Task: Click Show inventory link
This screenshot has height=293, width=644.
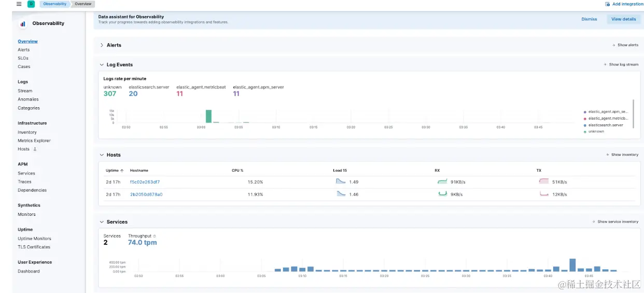Action: tap(622, 155)
